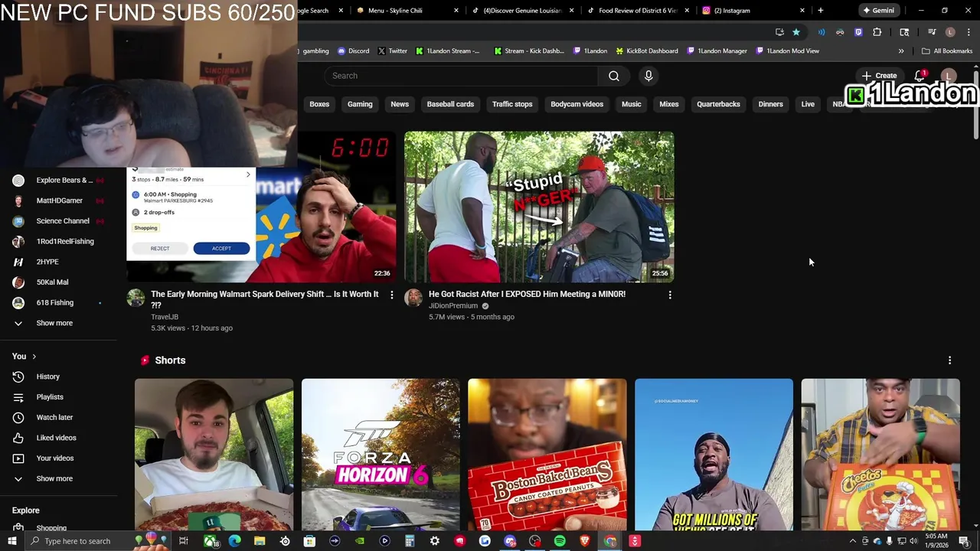
Task: Open the Shorts section options menu
Action: (949, 360)
